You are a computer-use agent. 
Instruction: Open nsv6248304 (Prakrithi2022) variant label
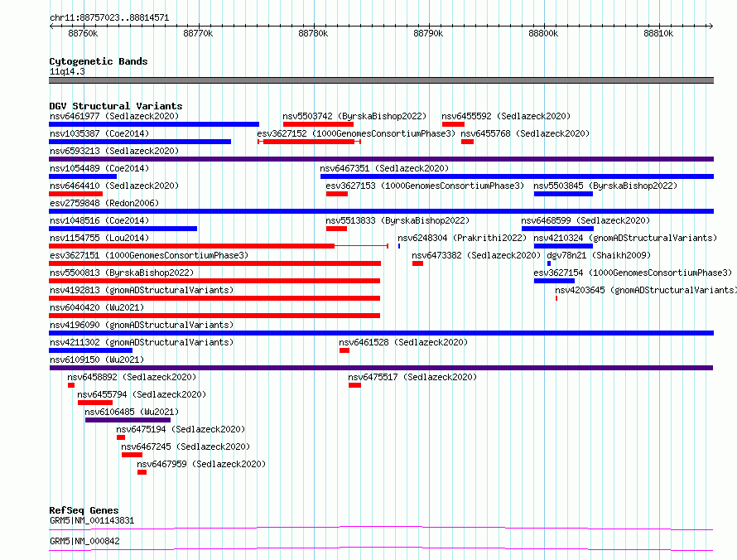(462, 238)
